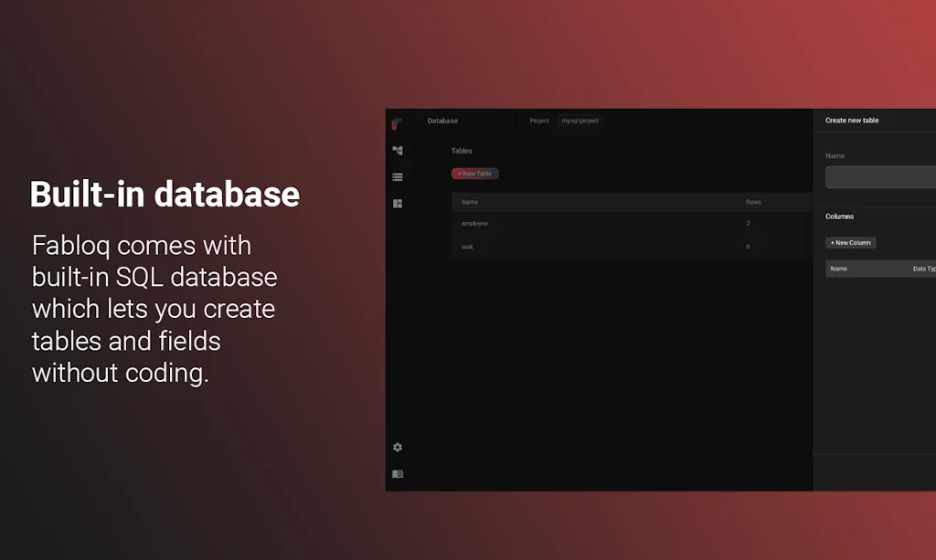Click the Project label in top bar
Screen dimensions: 936x560
click(539, 121)
